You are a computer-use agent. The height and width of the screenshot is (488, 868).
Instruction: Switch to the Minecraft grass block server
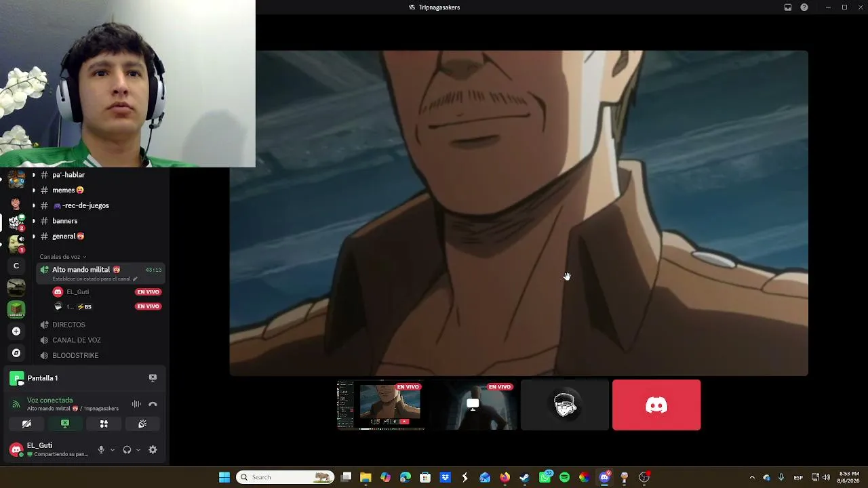pyautogui.click(x=16, y=309)
